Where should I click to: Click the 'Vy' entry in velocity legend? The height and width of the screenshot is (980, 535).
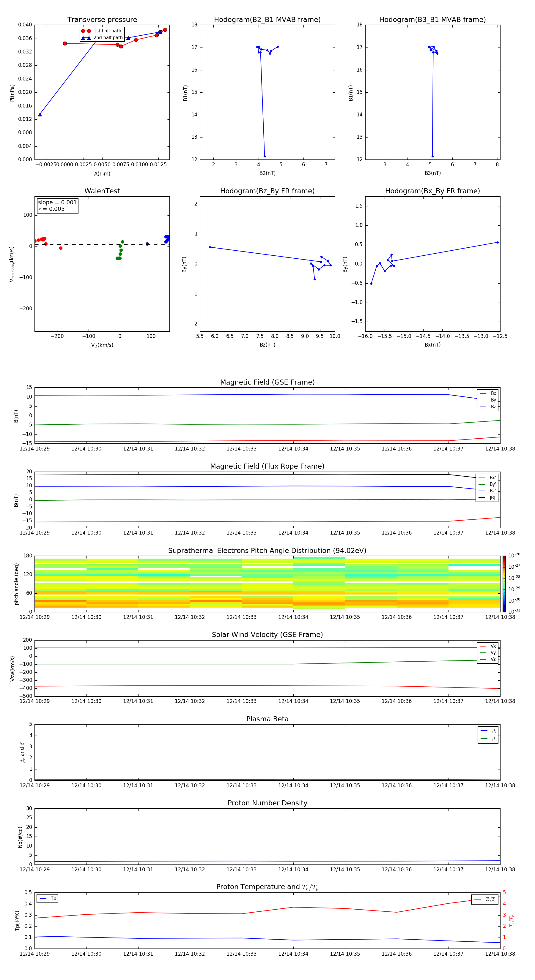click(488, 652)
